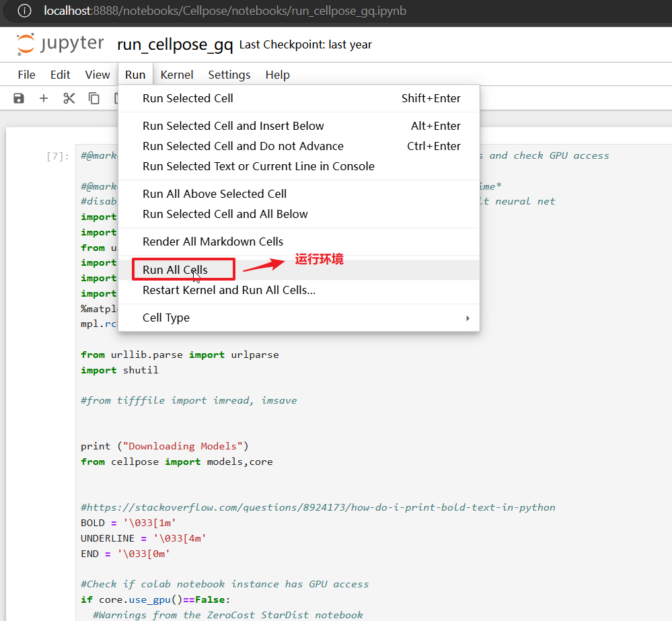672x621 pixels.
Task: Select Render All Markdown Cells
Action: (x=213, y=242)
